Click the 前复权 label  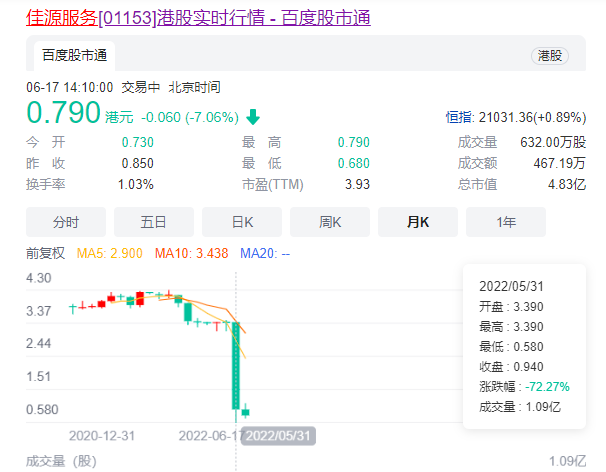pos(46,253)
